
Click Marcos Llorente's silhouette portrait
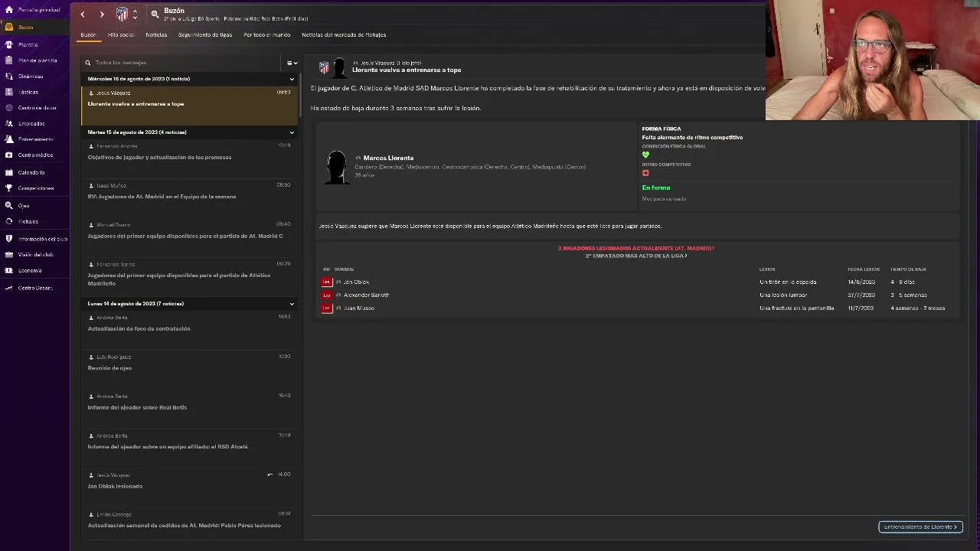tap(336, 167)
